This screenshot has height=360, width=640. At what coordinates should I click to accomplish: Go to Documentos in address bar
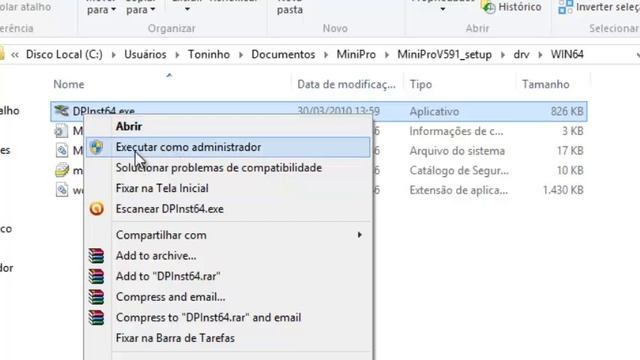(283, 55)
